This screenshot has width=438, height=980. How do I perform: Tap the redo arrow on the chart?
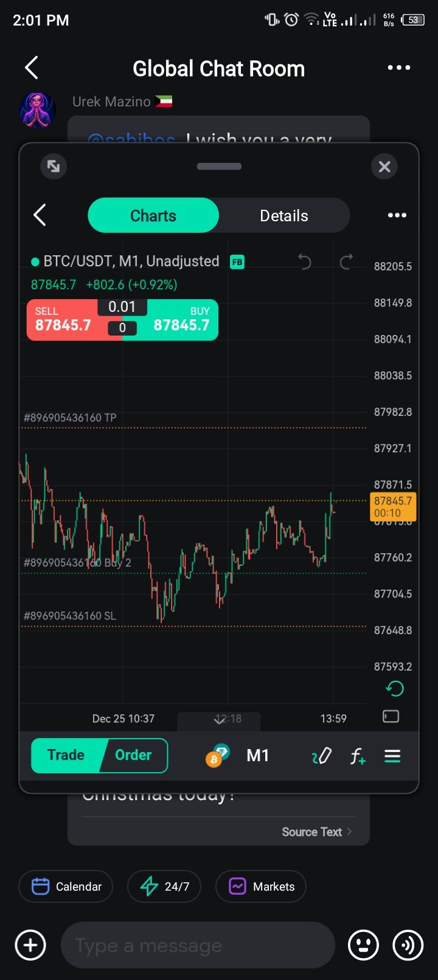pyautogui.click(x=346, y=261)
